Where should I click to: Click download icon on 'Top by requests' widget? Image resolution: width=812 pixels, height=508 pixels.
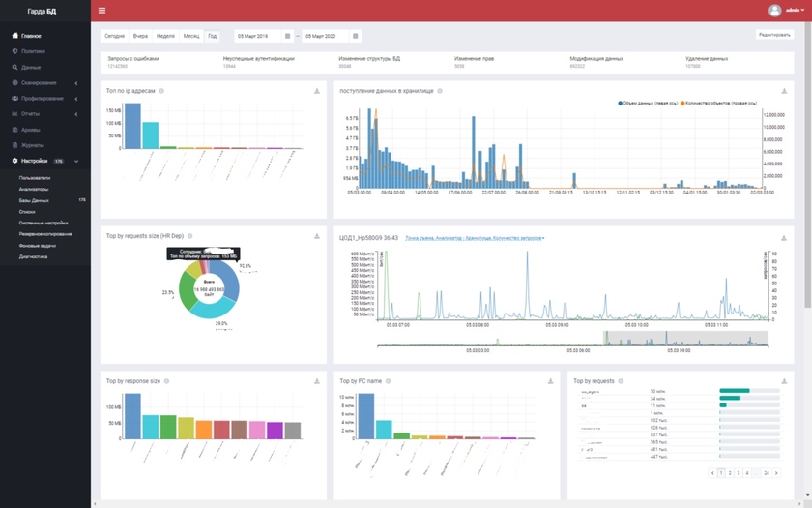[784, 381]
